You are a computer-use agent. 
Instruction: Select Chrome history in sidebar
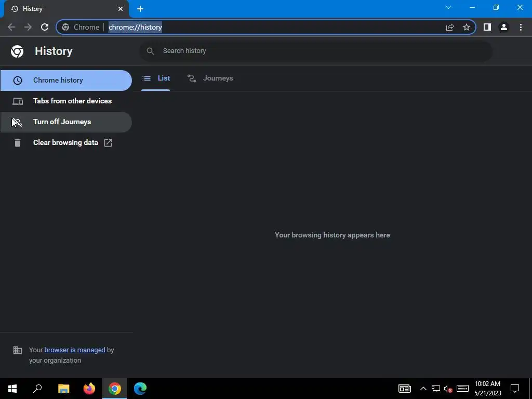(66, 81)
